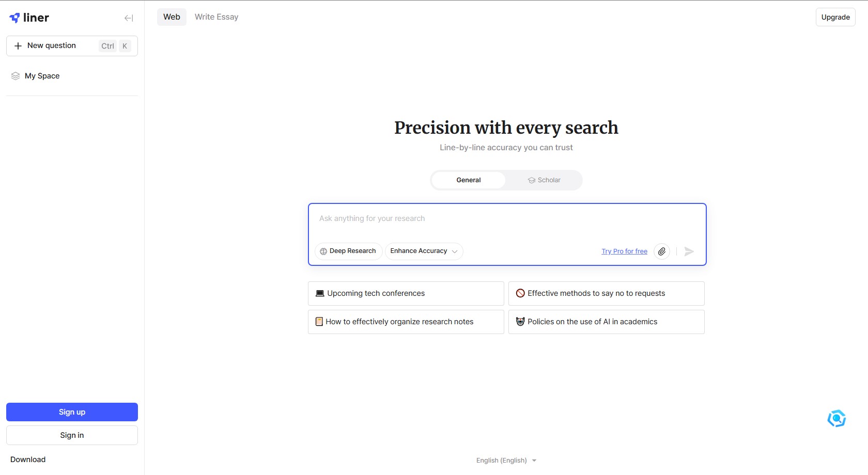Screen dimensions: 868x475
Task: Open the floating chat assistant icon
Action: click(x=836, y=419)
